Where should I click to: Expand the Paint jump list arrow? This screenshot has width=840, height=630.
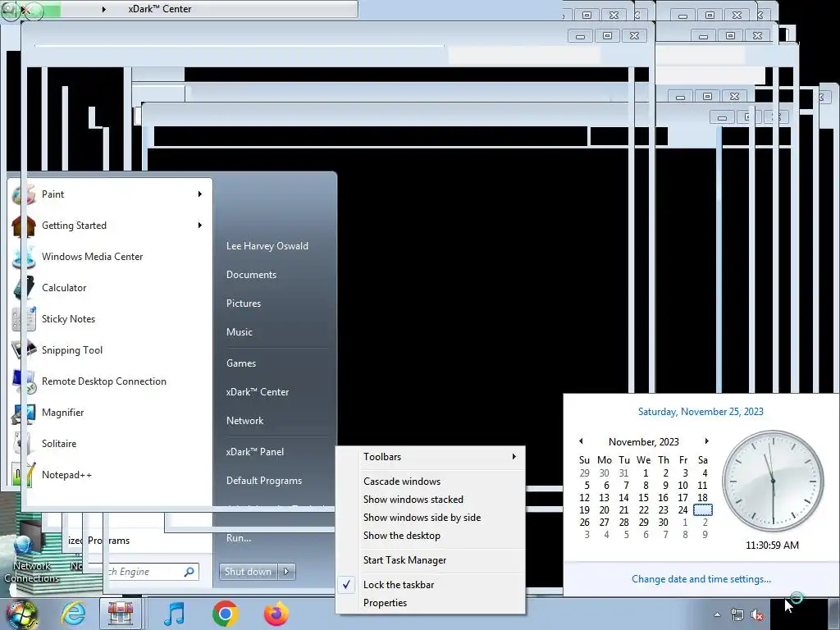pyautogui.click(x=200, y=194)
